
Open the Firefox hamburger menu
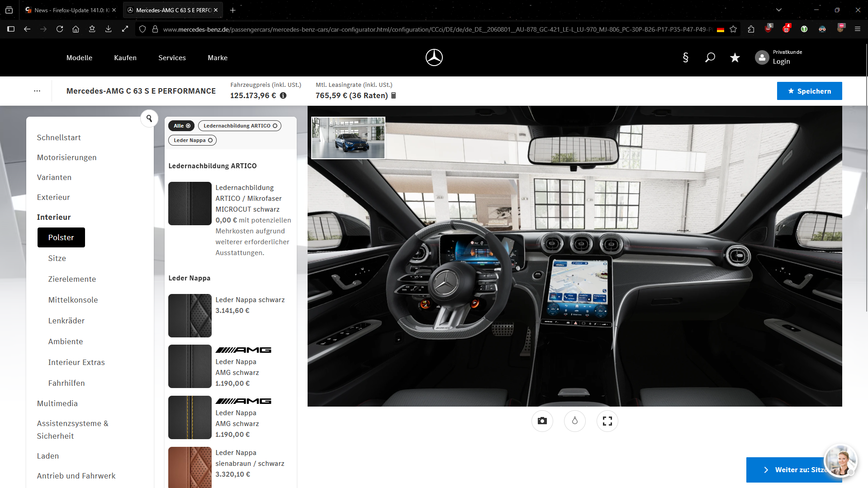point(857,29)
